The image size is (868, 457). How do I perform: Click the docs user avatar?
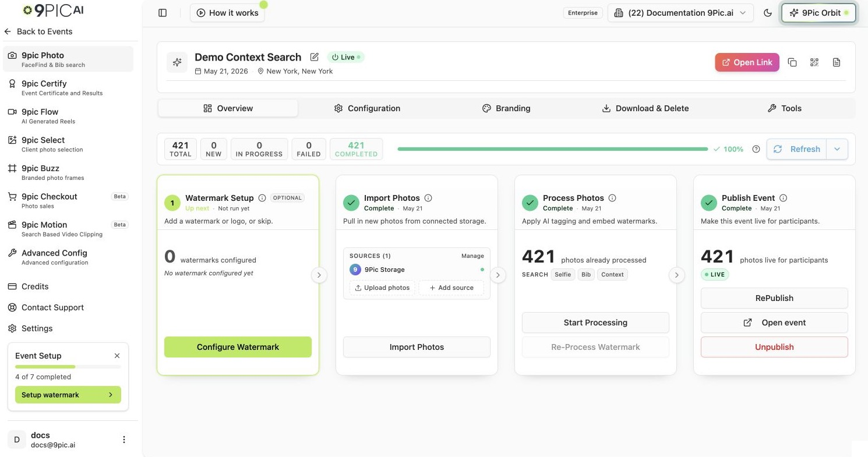pyautogui.click(x=17, y=440)
